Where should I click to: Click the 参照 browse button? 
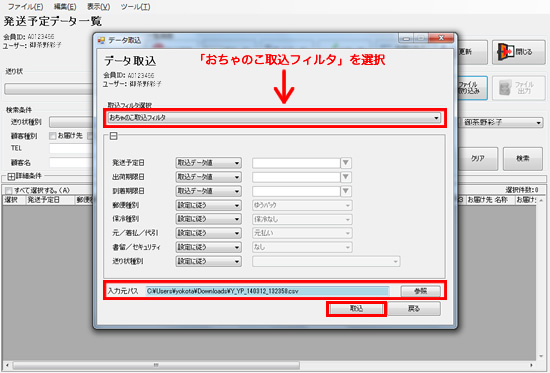pos(421,291)
